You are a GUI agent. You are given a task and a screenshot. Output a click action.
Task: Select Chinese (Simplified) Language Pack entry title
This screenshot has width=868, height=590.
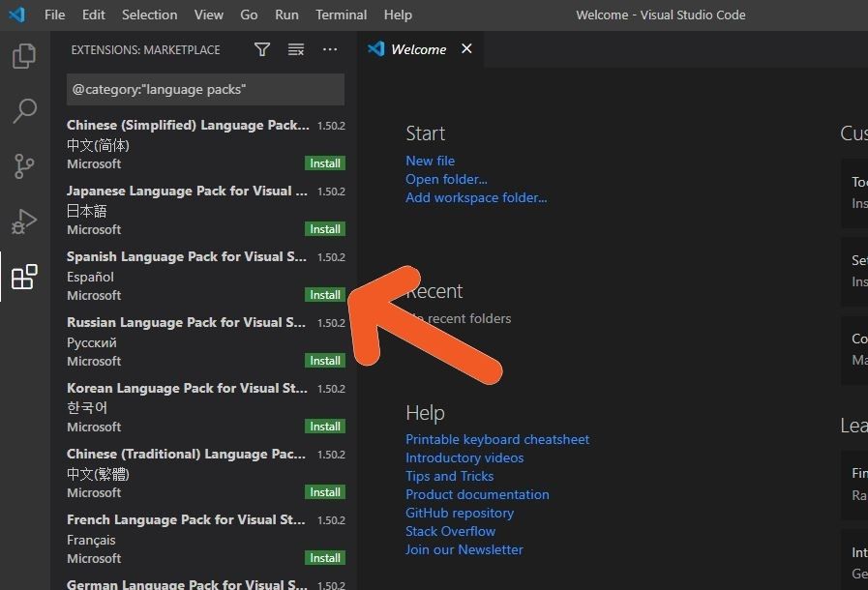click(x=189, y=125)
